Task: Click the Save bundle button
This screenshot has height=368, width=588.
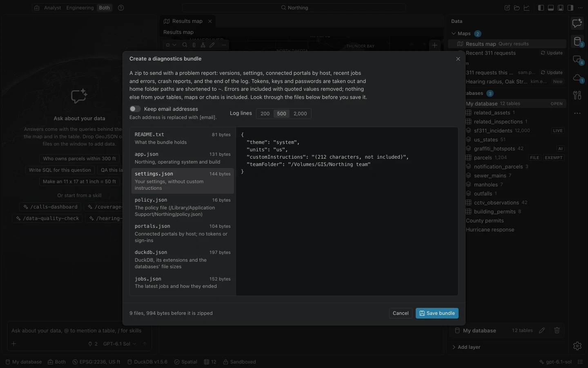Action: click(x=437, y=313)
